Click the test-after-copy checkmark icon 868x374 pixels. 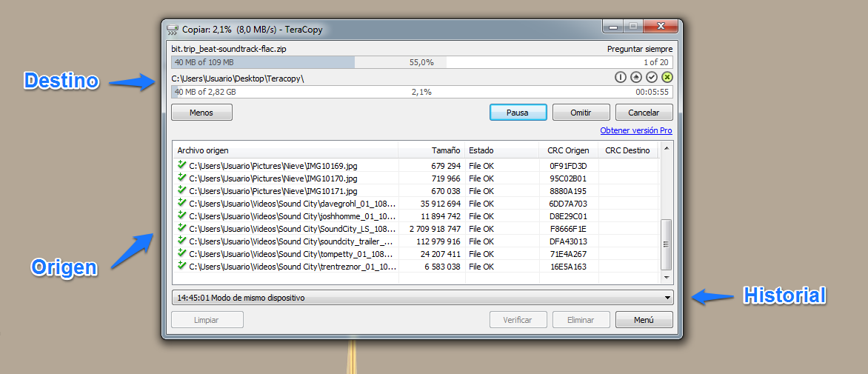tap(652, 78)
